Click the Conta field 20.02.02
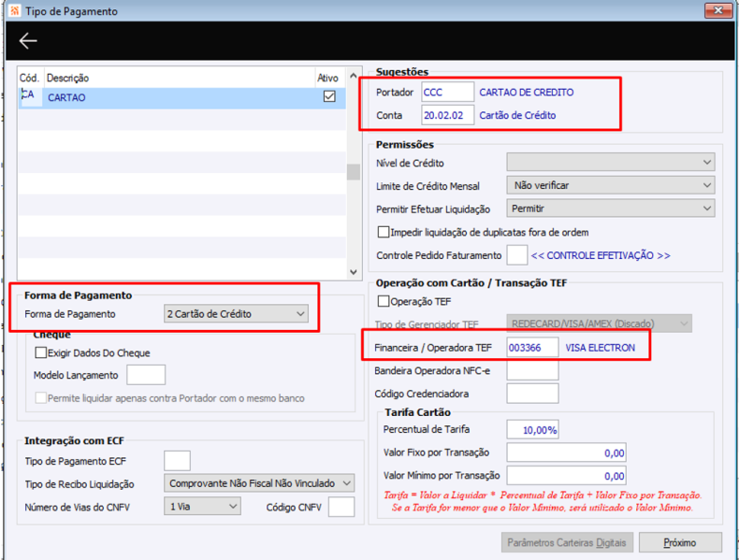The image size is (739, 560). tap(447, 115)
